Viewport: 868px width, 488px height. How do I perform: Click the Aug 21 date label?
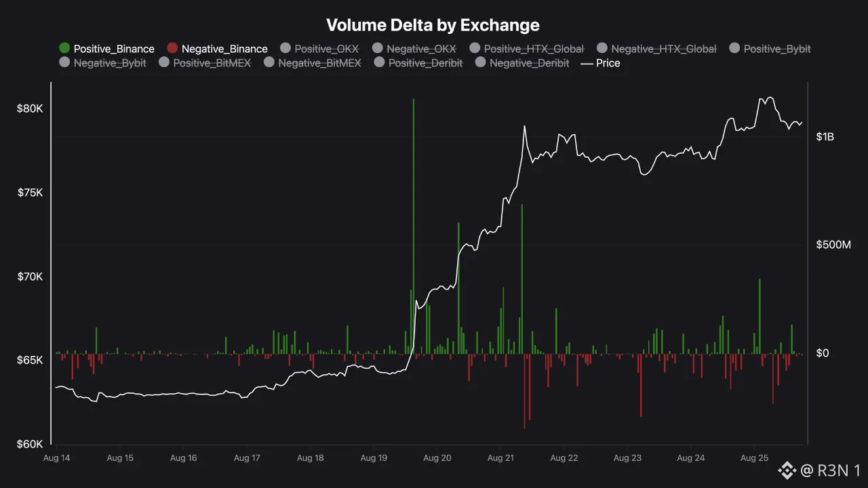pos(500,458)
